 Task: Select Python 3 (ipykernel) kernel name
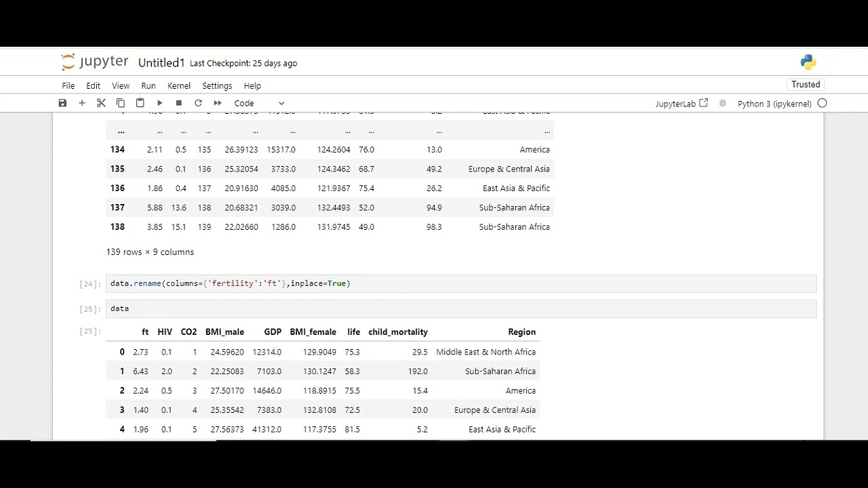click(x=774, y=104)
